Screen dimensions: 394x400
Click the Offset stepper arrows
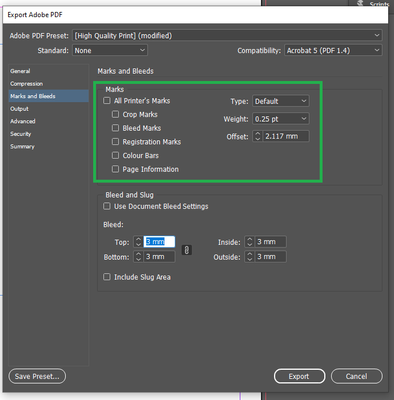pyautogui.click(x=257, y=136)
